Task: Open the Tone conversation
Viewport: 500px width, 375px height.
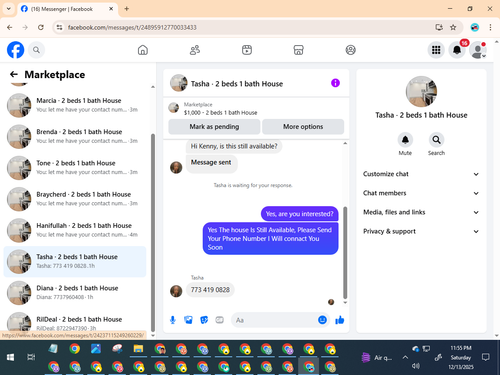Action: (75, 168)
